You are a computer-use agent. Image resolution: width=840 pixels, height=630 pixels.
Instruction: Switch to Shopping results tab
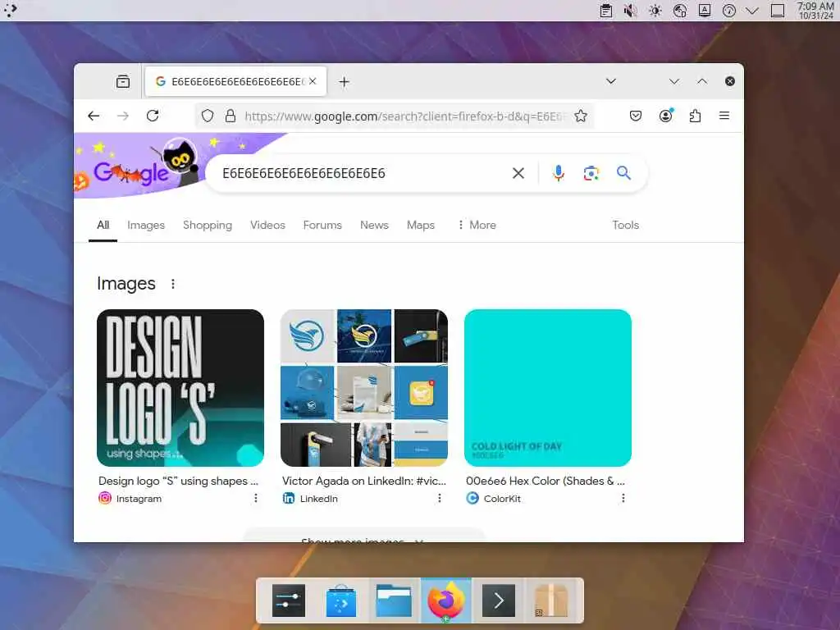point(208,225)
